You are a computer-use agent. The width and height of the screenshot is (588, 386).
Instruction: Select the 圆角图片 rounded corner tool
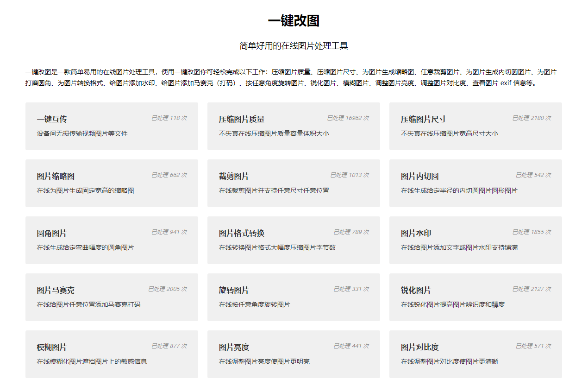[111, 240]
